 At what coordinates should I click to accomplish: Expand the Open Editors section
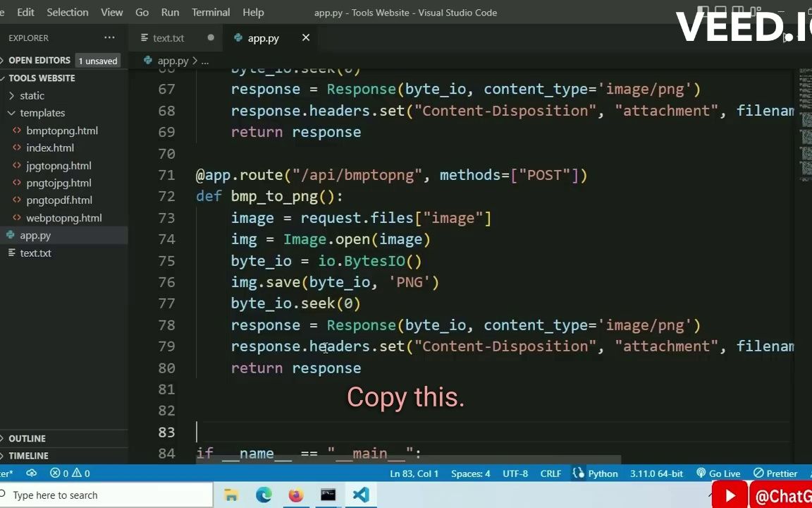point(39,61)
